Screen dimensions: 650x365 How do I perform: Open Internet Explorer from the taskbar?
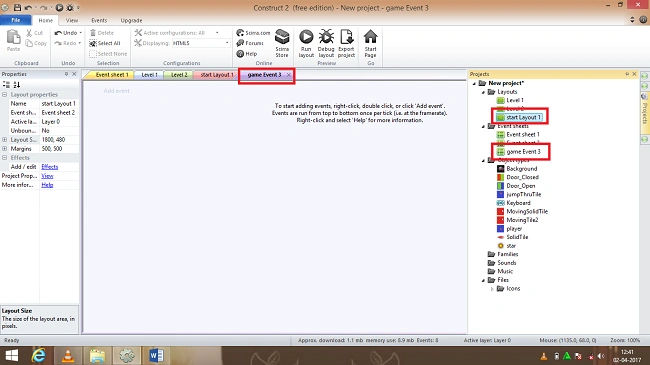click(39, 355)
